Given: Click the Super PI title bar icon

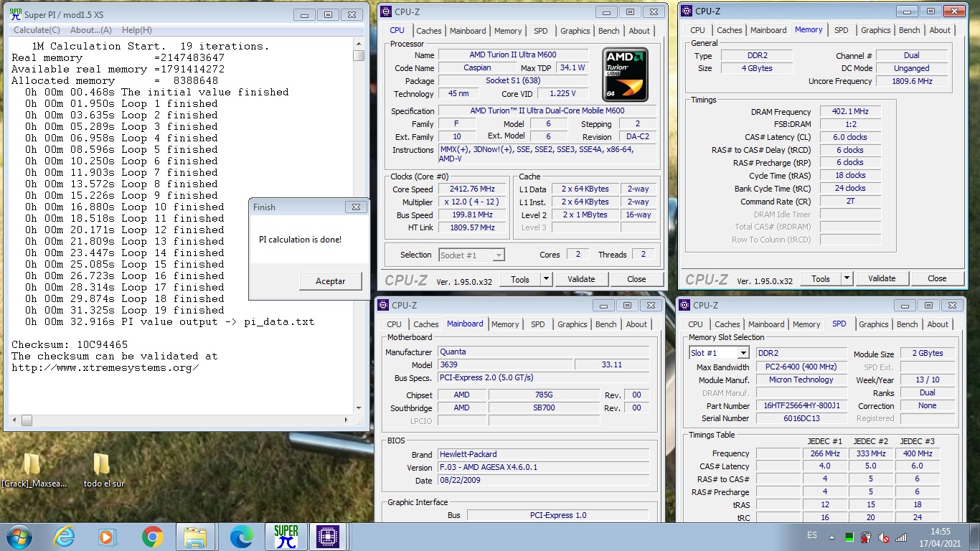Looking at the screenshot, I should 15,14.
